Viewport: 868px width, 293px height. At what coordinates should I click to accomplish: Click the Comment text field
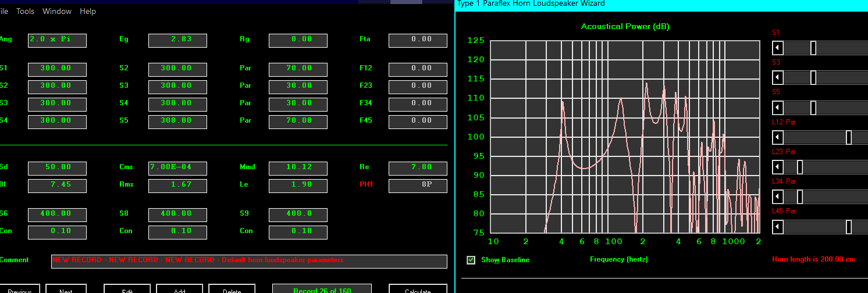[x=249, y=261]
